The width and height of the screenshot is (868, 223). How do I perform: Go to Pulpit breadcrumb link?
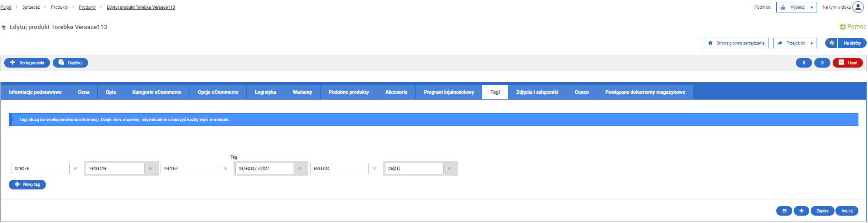pyautogui.click(x=6, y=7)
